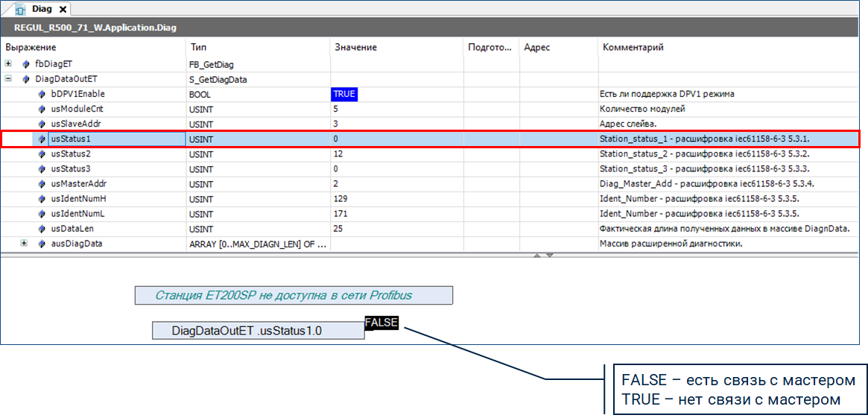Sort by the Выражение column header
This screenshot has width=868, height=418.
93,47
